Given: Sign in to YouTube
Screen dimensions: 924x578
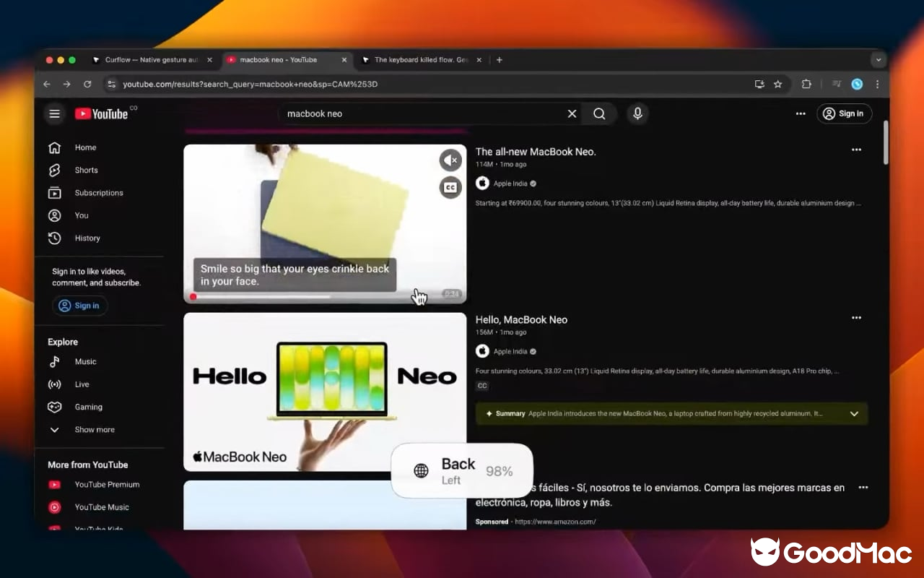Looking at the screenshot, I should [x=844, y=113].
